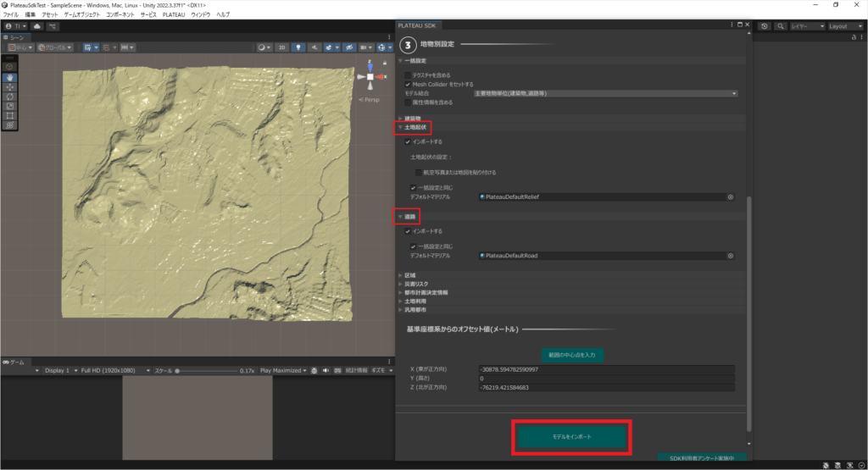Collapse the 土地起伏 section

coord(413,128)
